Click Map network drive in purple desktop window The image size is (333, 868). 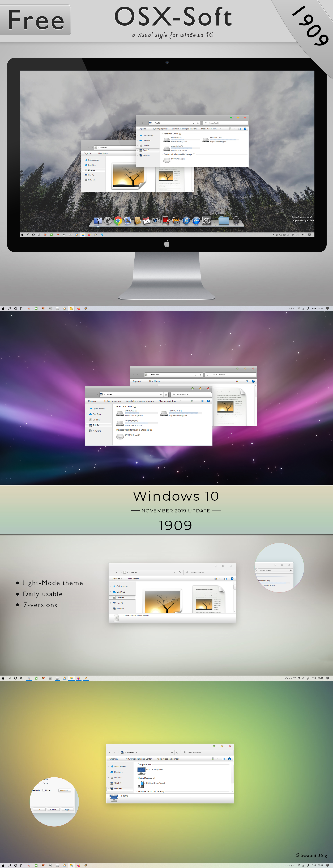(167, 401)
